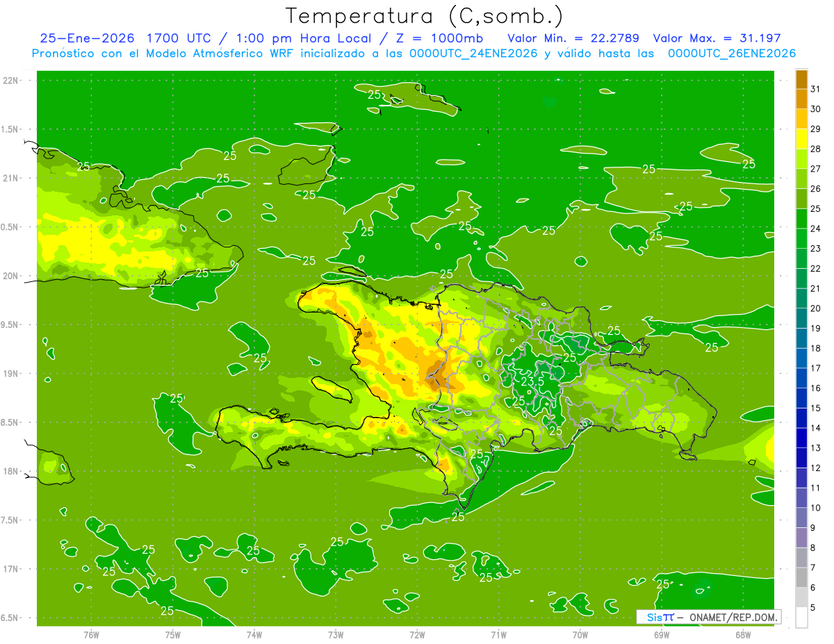This screenshot has height=644, width=834.
Task: Click the "22N" latitude axis label
Action: [x=10, y=81]
